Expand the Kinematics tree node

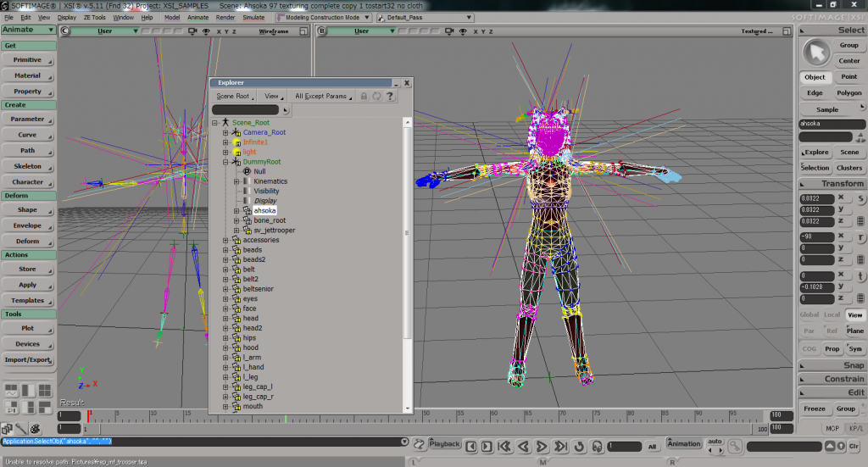click(x=236, y=181)
